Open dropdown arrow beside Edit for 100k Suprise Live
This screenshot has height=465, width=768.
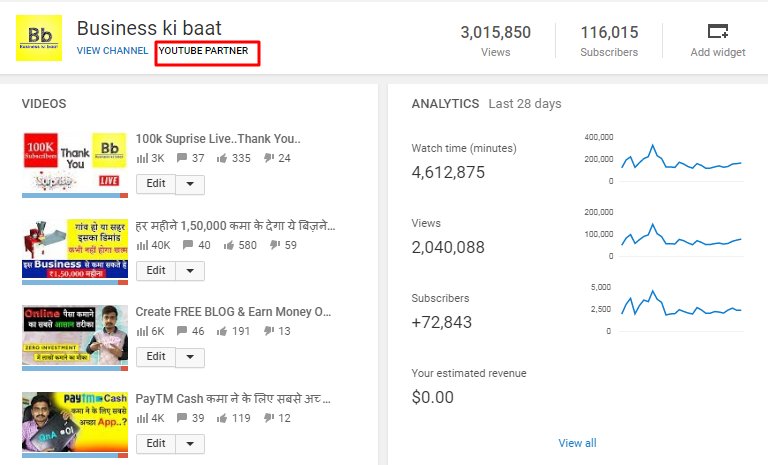coord(190,184)
